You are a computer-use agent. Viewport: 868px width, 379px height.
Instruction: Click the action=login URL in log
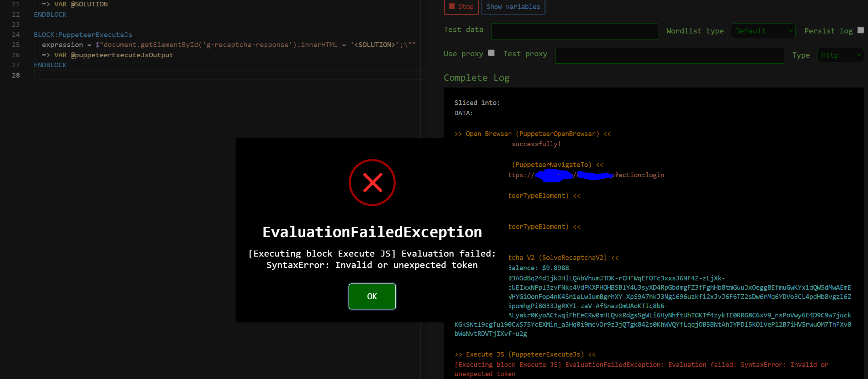point(586,175)
